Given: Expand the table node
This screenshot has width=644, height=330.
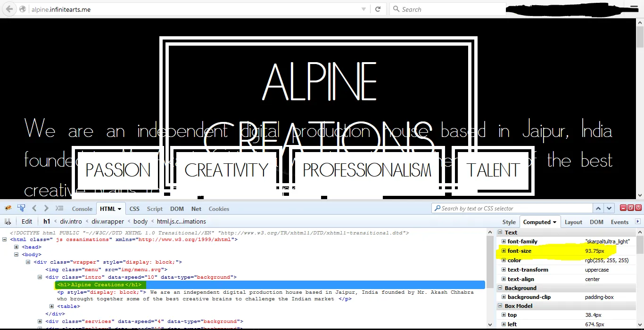Looking at the screenshot, I should (52, 306).
